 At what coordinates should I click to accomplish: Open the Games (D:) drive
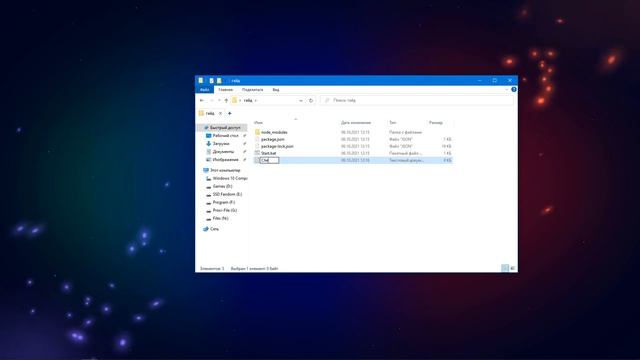222,186
